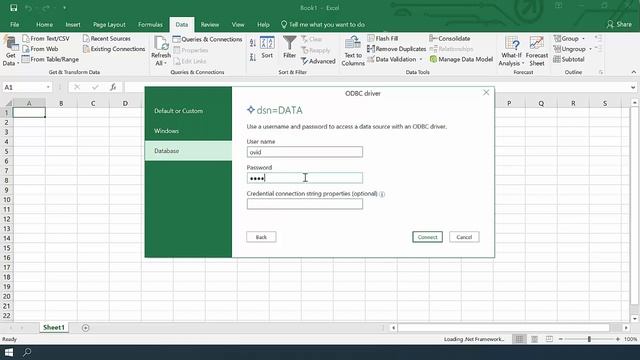The image size is (640, 360).
Task: Open the Name Box dropdown arrow
Action: click(x=48, y=87)
